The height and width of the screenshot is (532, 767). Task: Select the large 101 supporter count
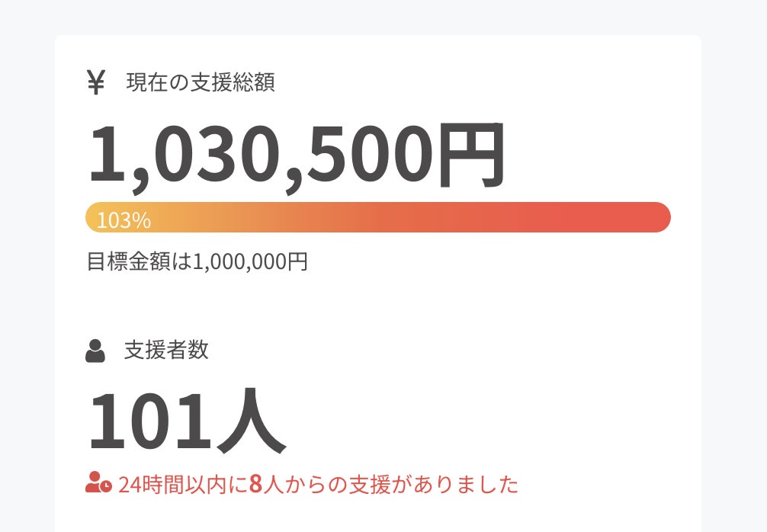click(x=150, y=421)
